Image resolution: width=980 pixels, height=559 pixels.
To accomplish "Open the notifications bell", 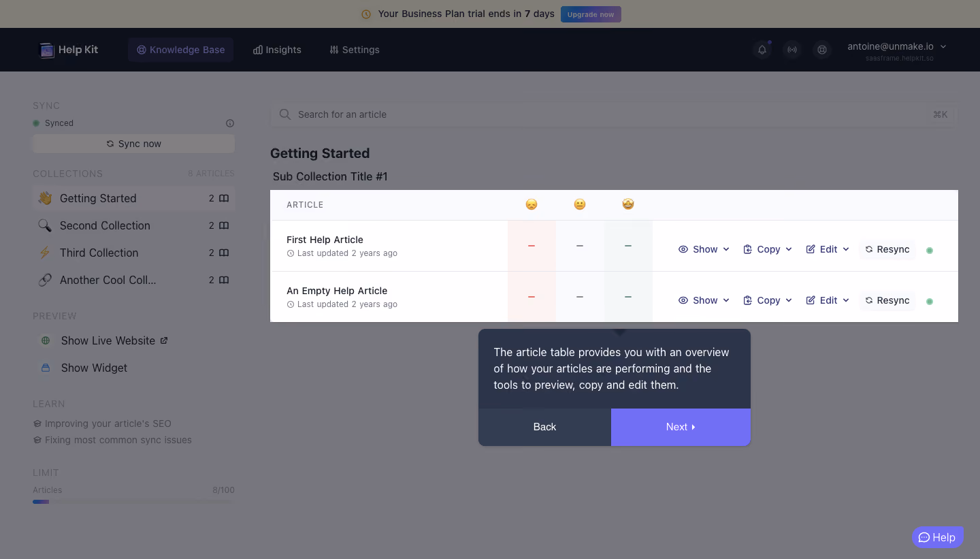I will [x=762, y=50].
